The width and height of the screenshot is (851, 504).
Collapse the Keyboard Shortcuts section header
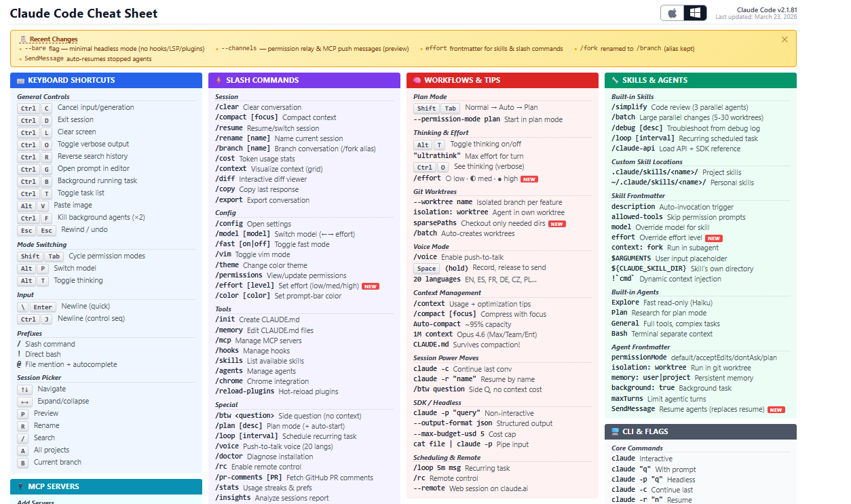click(106, 80)
